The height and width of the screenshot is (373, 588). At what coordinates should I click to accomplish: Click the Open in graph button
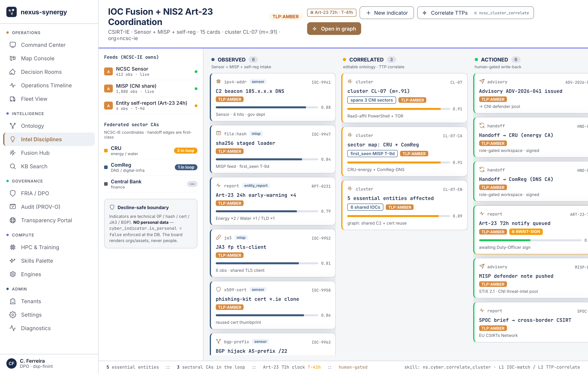334,29
